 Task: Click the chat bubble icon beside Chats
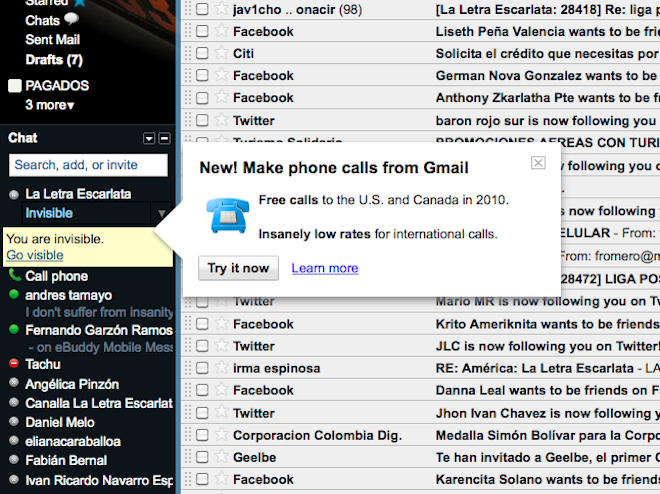[72, 20]
